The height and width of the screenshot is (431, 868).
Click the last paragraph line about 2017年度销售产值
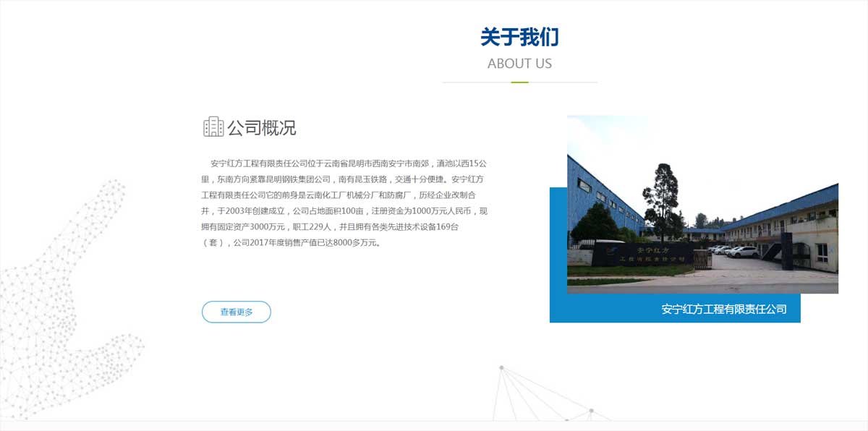(x=291, y=243)
